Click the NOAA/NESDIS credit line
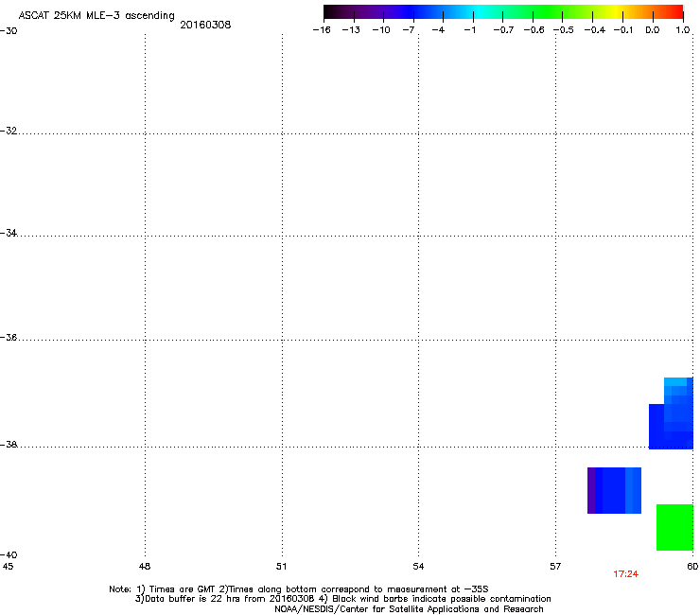700x615 pixels. [x=409, y=608]
